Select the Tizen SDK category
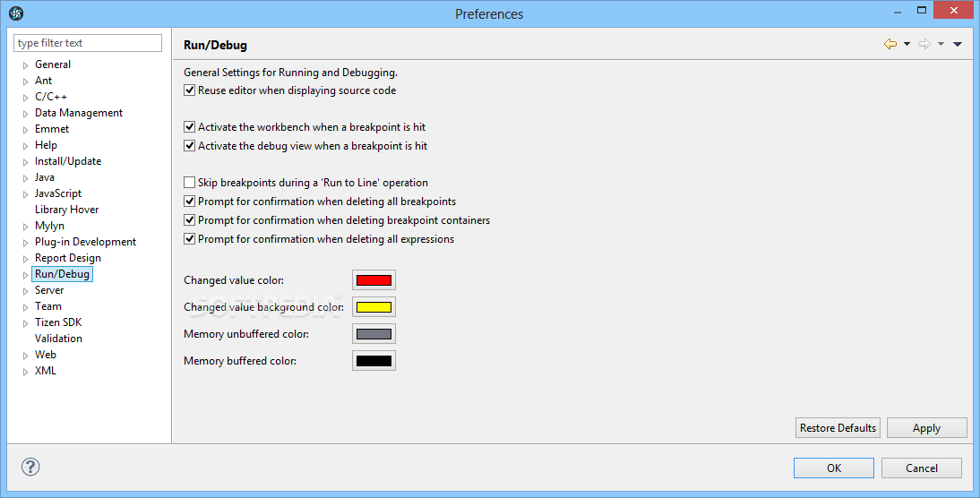 coord(58,322)
